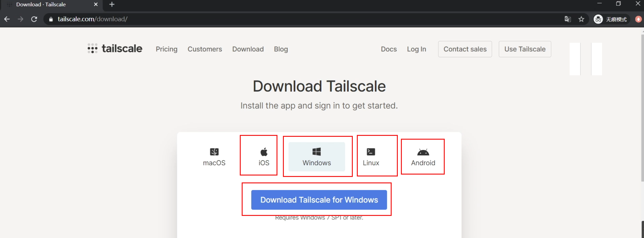Click the translate page icon
The height and width of the screenshot is (238, 644).
pyautogui.click(x=567, y=19)
